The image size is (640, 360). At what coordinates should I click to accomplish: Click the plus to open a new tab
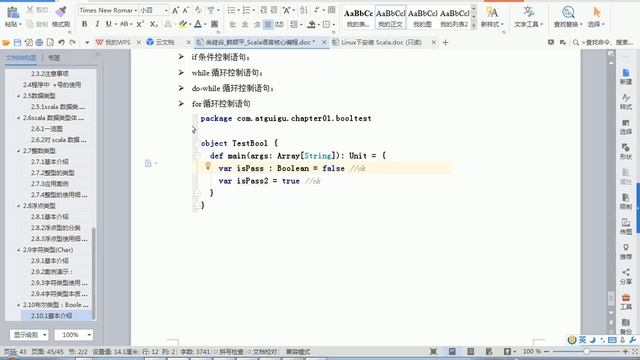(x=445, y=42)
